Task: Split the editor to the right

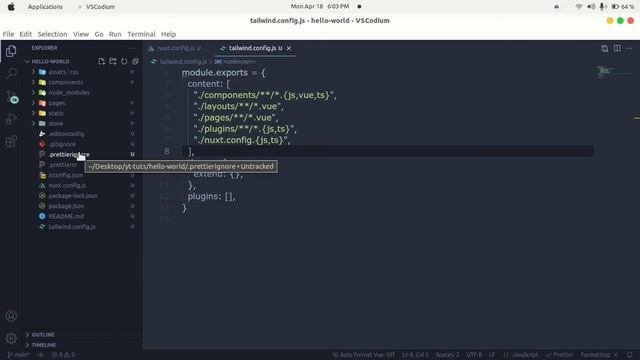Action: click(617, 48)
